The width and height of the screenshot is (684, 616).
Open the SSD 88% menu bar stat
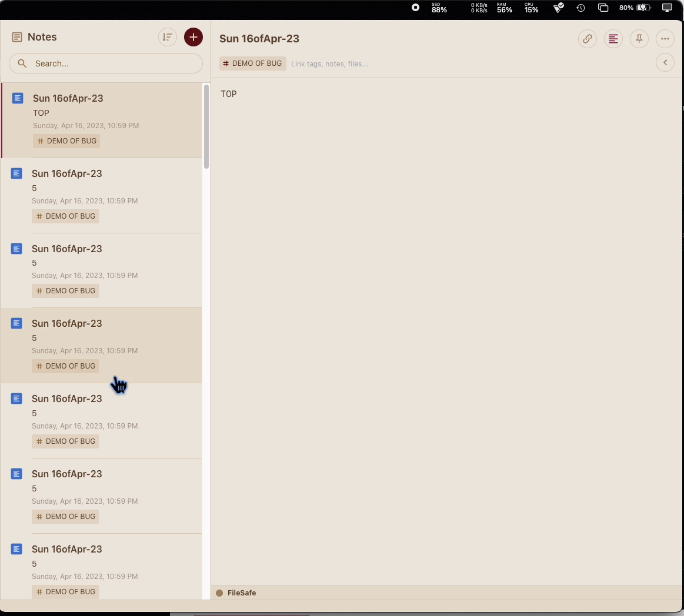point(439,8)
